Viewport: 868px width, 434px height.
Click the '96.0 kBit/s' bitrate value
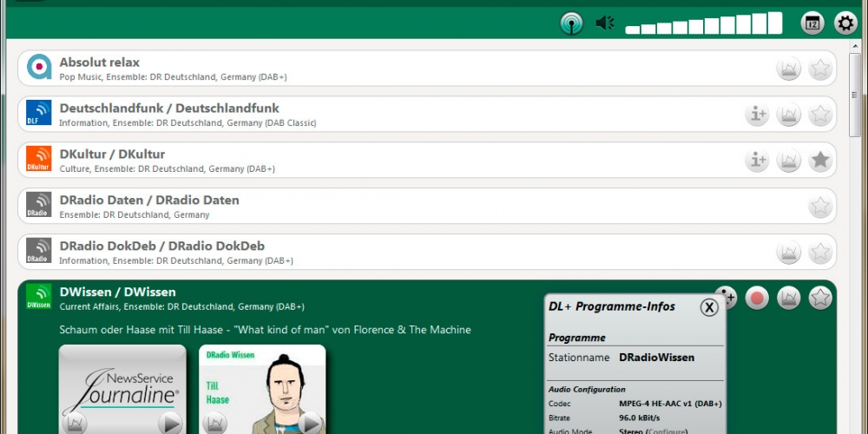click(x=640, y=418)
